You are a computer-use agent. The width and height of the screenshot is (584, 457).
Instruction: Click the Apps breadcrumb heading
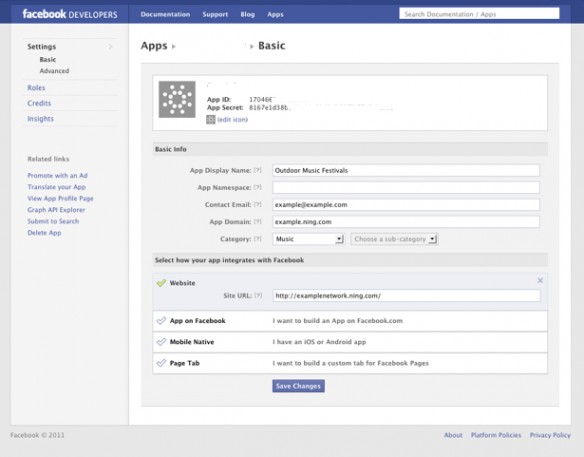tap(154, 46)
